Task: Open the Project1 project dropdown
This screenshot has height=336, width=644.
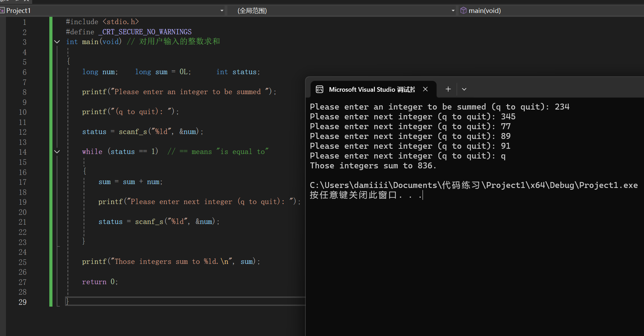Action: (222, 10)
